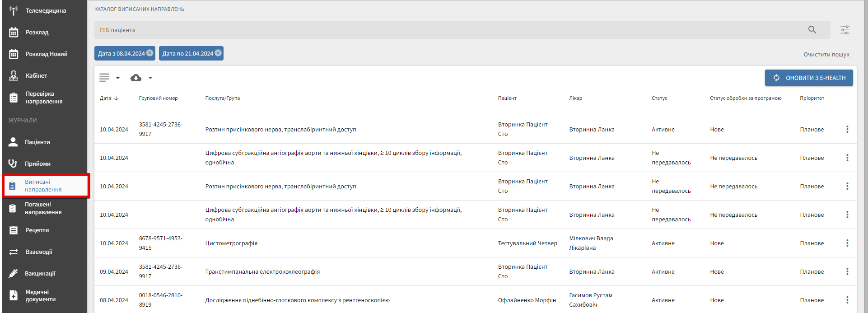Remove the 'Дата з 08.04.2024' filter chip
868x313 pixels.
[150, 53]
